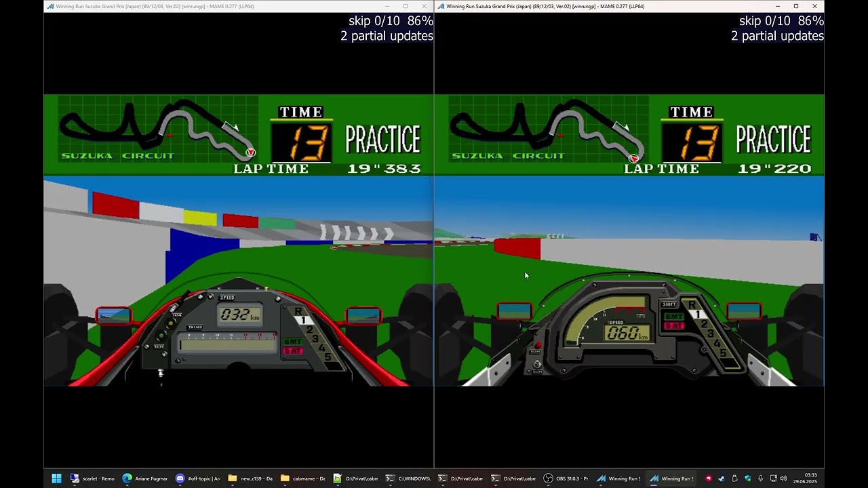Click MAME icon in left window title bar
Screen dimensions: 868x488
(50, 6)
